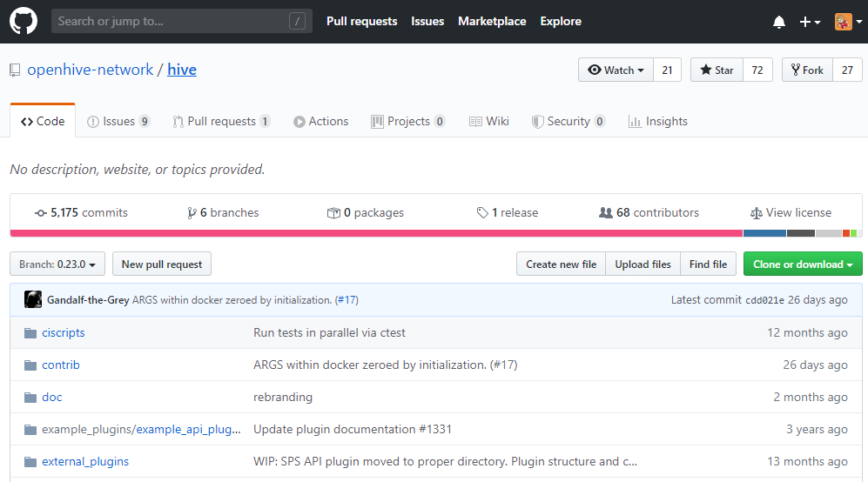Click the doc folder icon
868x482 pixels.
(30, 398)
